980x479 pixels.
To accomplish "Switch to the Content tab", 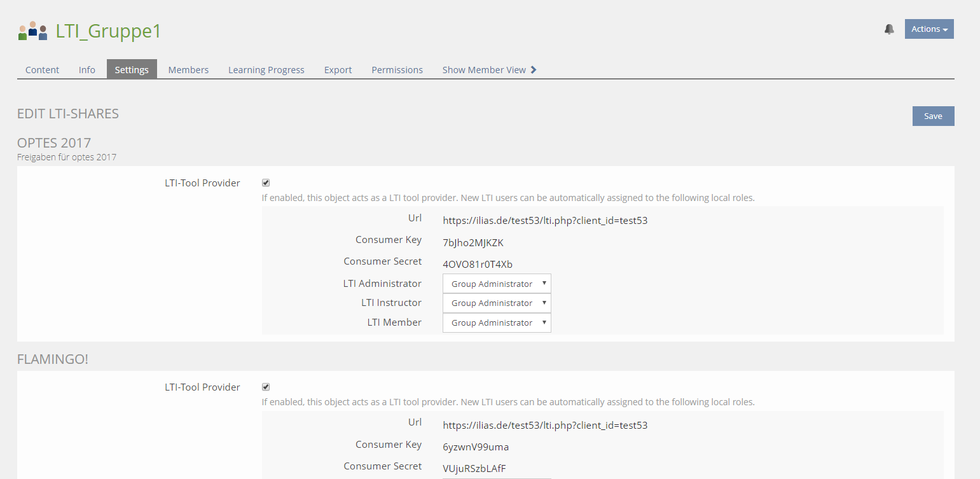I will point(42,70).
